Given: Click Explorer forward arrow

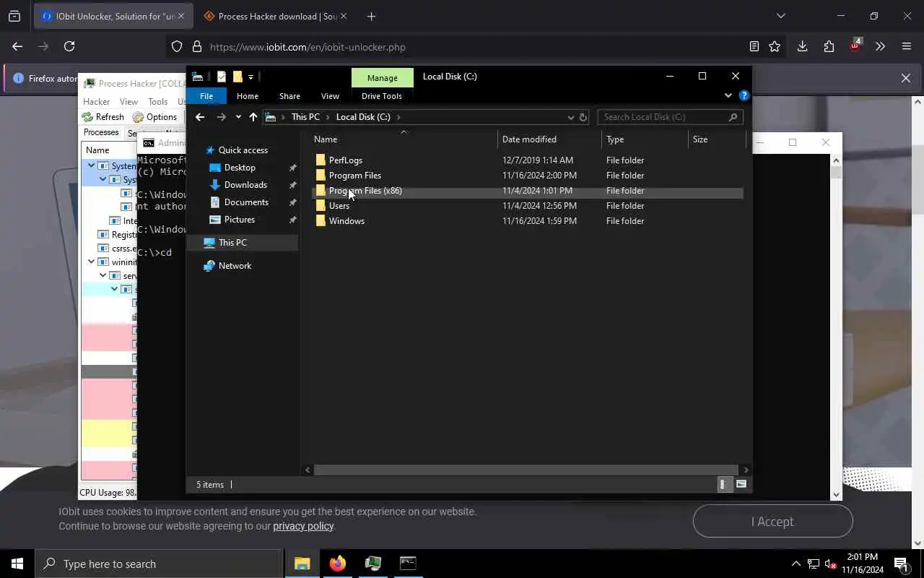Looking at the screenshot, I should (x=222, y=117).
